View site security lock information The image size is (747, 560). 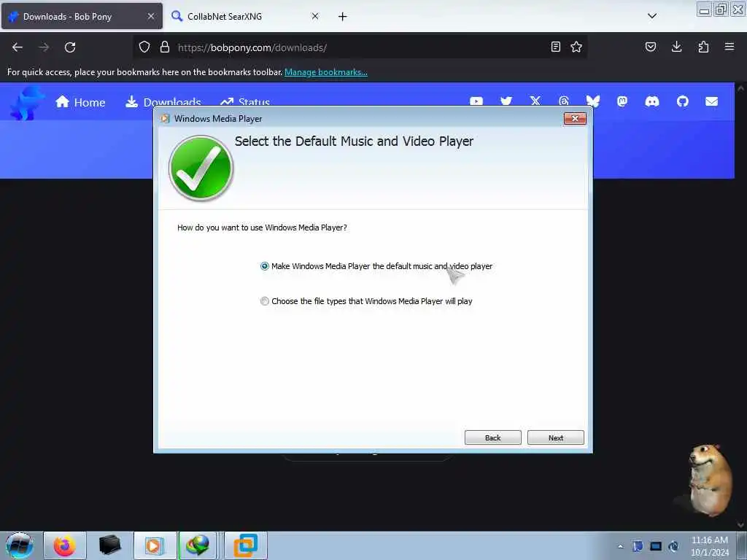165,47
